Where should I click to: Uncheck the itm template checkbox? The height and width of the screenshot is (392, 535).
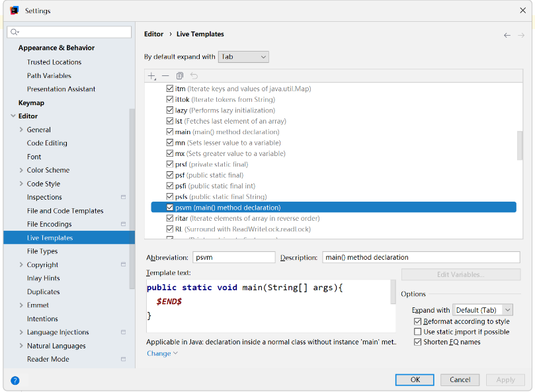click(x=170, y=89)
